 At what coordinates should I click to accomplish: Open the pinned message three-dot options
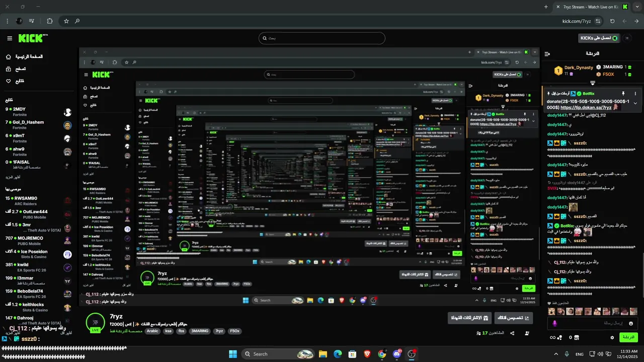pyautogui.click(x=635, y=94)
